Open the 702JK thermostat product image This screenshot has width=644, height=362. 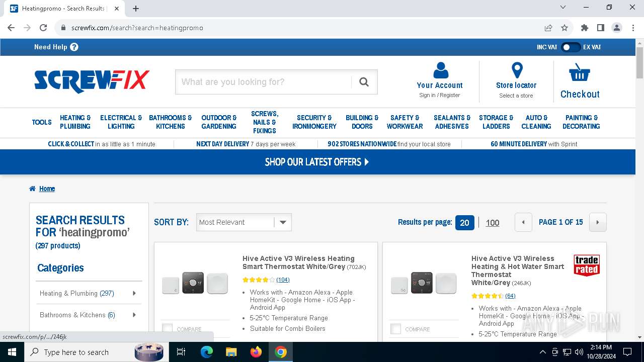pos(195,284)
